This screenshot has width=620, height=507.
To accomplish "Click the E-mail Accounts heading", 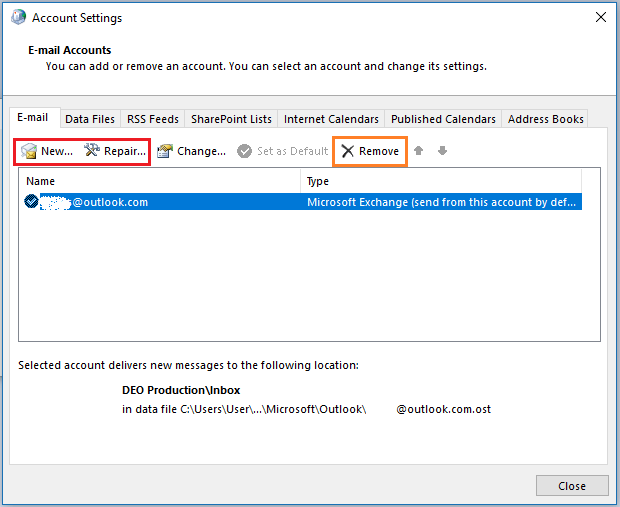I will click(x=70, y=50).
